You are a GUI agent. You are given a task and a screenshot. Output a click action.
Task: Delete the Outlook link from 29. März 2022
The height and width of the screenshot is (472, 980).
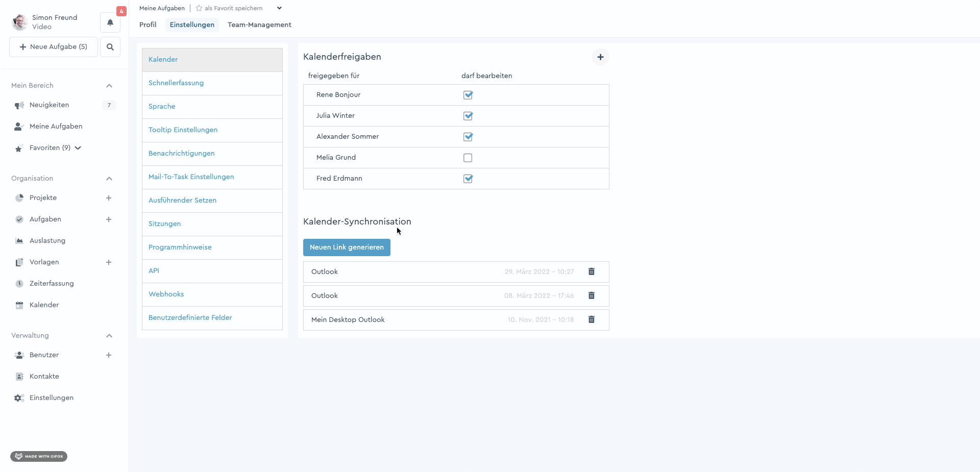tap(592, 271)
